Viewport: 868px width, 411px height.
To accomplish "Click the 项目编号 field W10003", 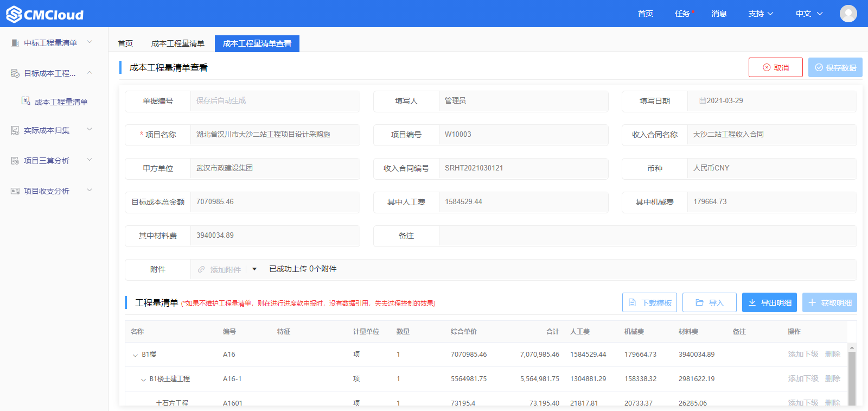I will point(524,135).
